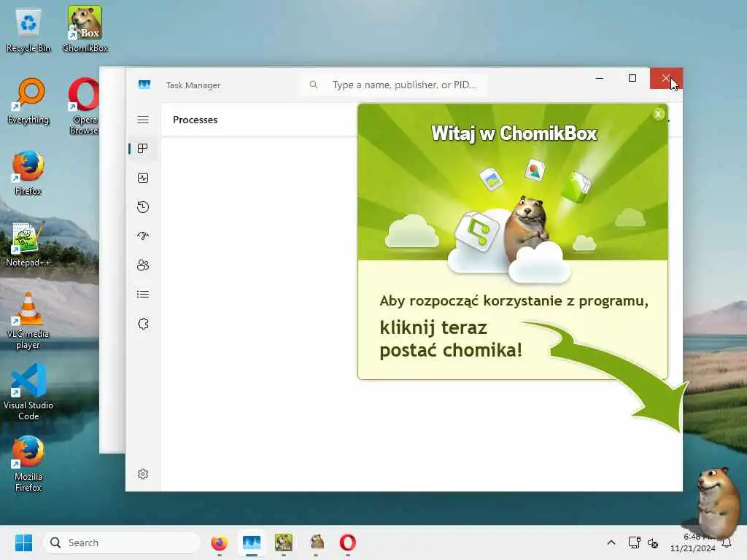Image resolution: width=747 pixels, height=560 pixels.
Task: Select the Firefox desktop shortcut
Action: [28, 173]
